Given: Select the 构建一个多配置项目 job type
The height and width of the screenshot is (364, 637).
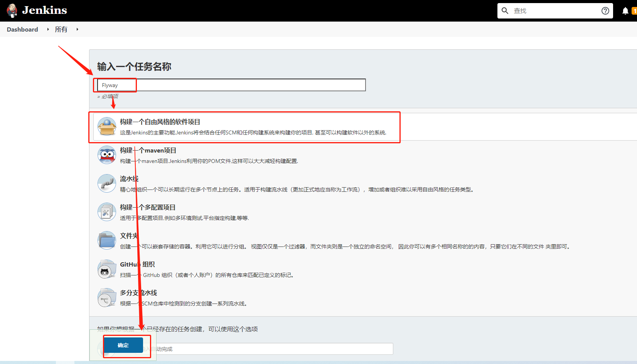Looking at the screenshot, I should [x=147, y=207].
